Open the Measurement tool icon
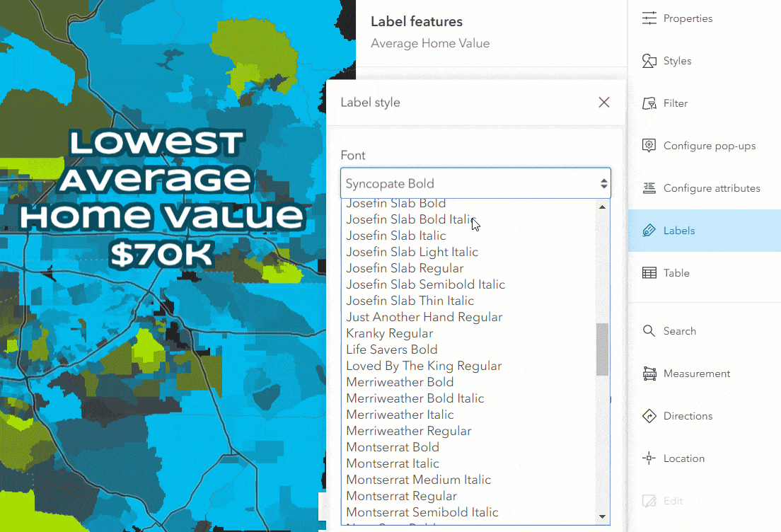Image resolution: width=781 pixels, height=532 pixels. coord(649,374)
